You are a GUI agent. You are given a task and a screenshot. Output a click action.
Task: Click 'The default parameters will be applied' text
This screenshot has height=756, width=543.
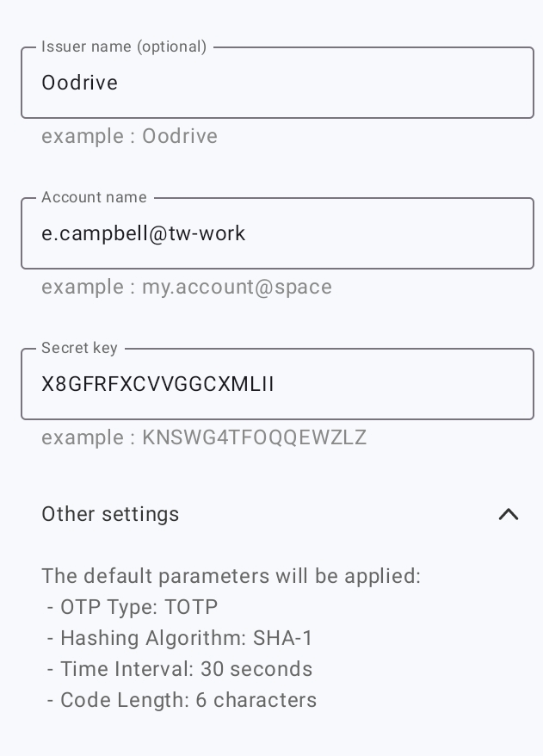231,576
